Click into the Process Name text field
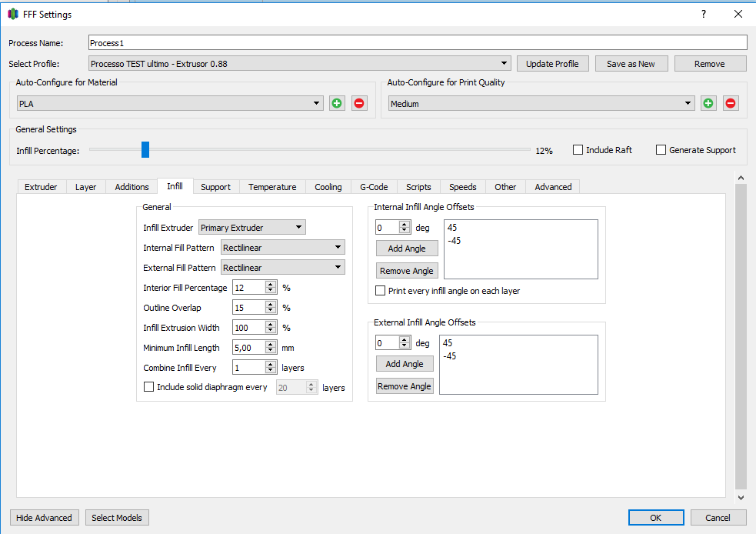 tap(418, 43)
